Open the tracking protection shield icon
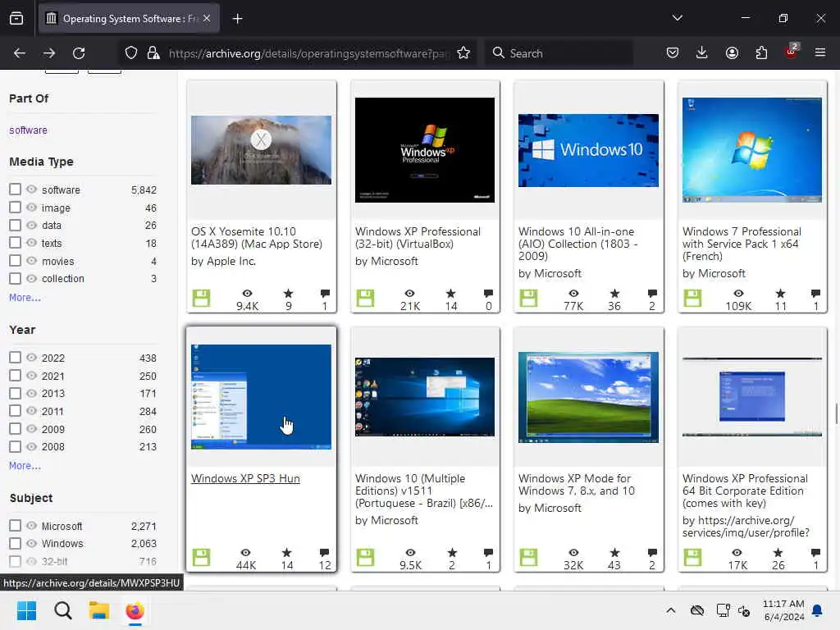This screenshot has height=630, width=840. pyautogui.click(x=131, y=53)
